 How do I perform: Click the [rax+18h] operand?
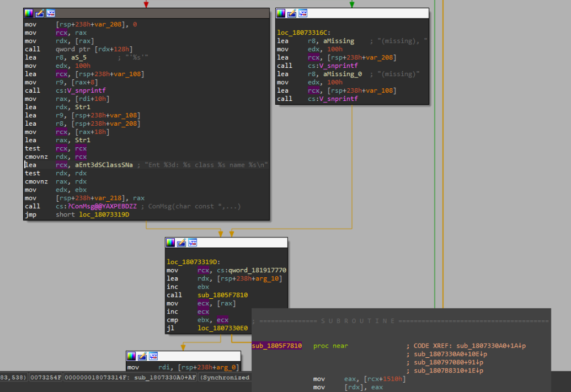pos(92,132)
